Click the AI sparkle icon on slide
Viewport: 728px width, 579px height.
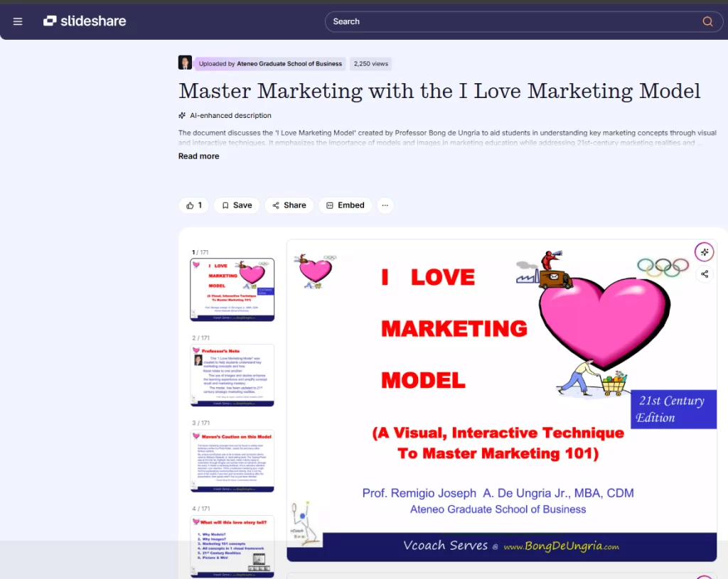704,252
